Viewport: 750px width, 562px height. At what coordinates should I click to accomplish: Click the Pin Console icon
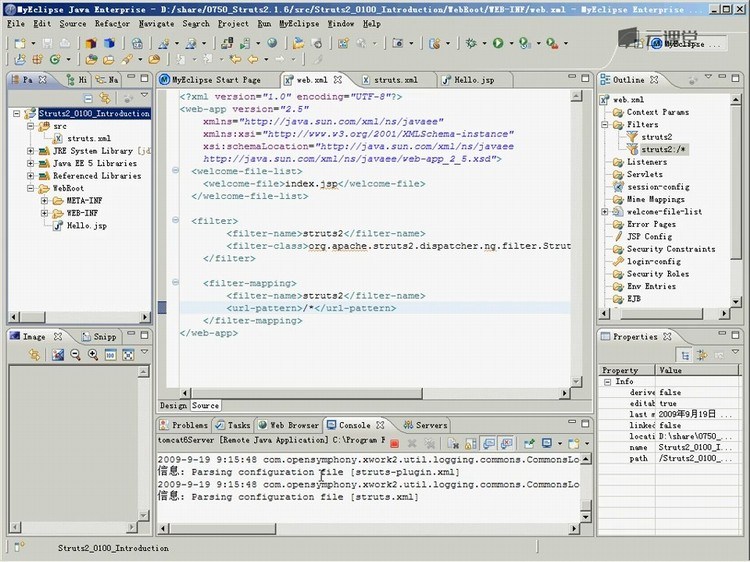[529, 443]
